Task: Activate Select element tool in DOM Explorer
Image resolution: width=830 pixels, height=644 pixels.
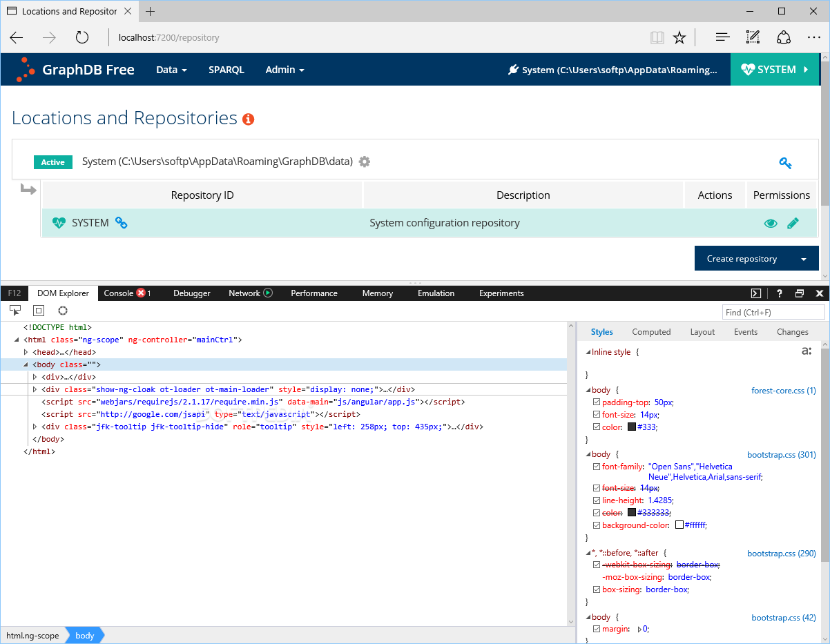Action: [15, 311]
